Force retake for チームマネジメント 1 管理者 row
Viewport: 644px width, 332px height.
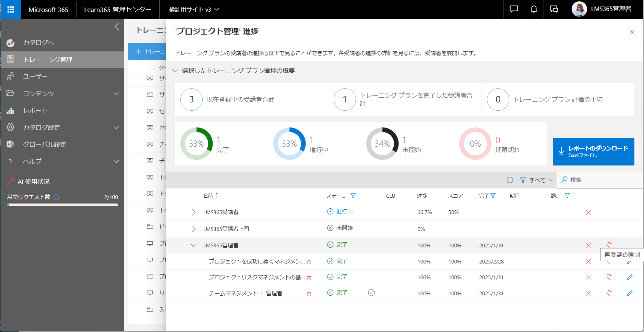(609, 293)
